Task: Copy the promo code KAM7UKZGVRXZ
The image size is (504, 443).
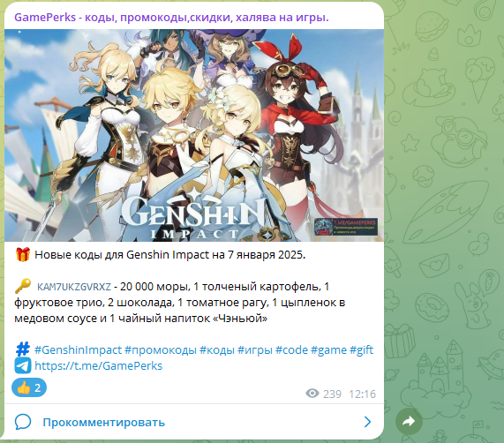Action: point(74,287)
